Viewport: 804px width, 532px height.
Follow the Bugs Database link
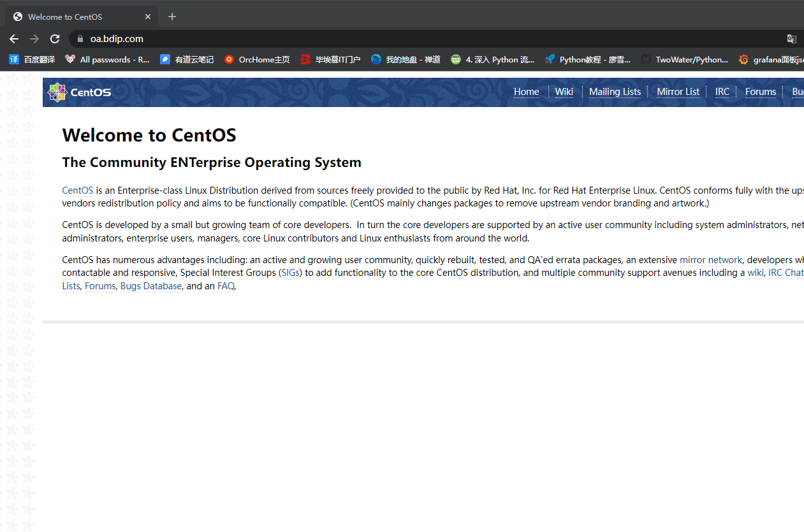pos(151,286)
